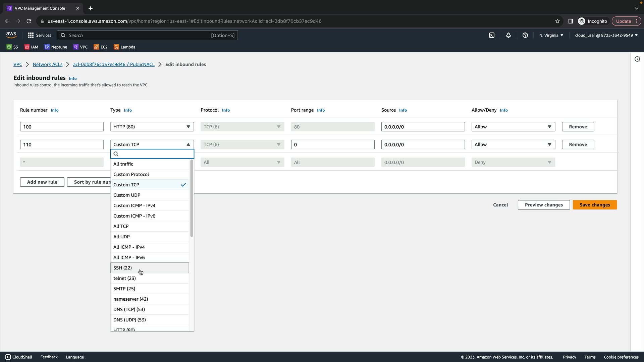Open N. Virginia region selector
644x362 pixels.
coord(551,35)
